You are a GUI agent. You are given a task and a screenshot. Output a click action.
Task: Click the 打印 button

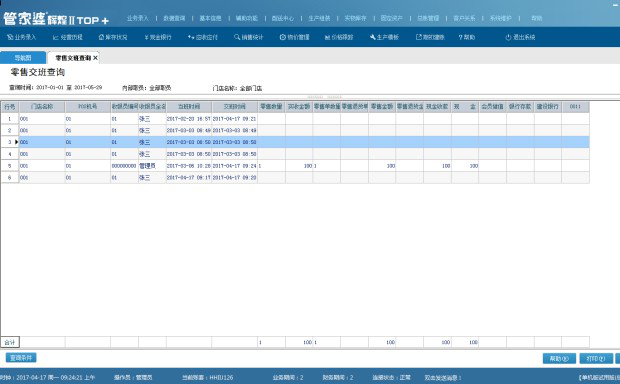(x=596, y=358)
